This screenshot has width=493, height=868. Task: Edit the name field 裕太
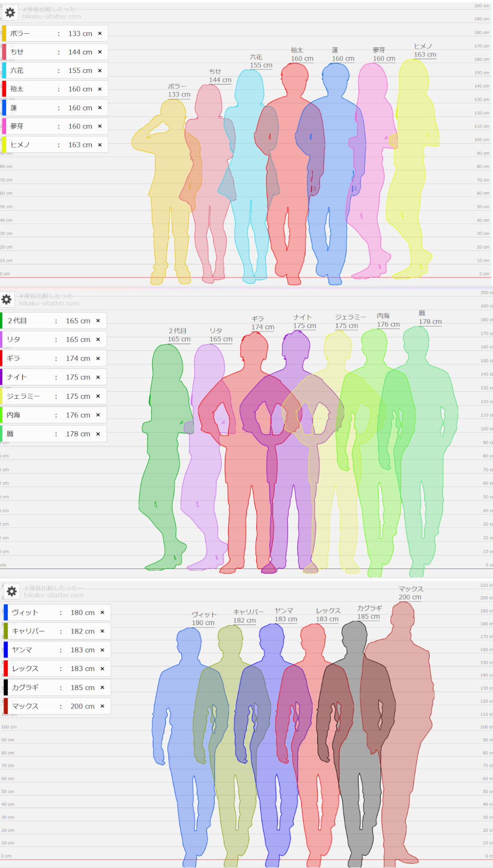pyautogui.click(x=31, y=89)
